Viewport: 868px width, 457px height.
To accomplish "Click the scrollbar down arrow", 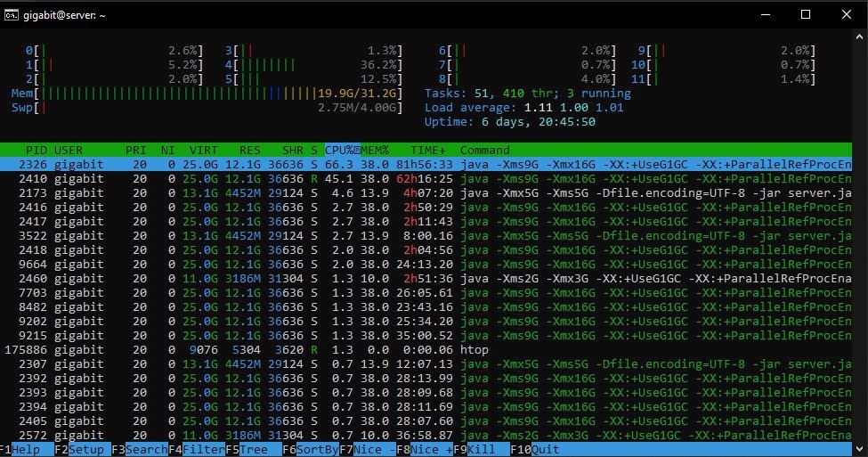I will (859, 449).
